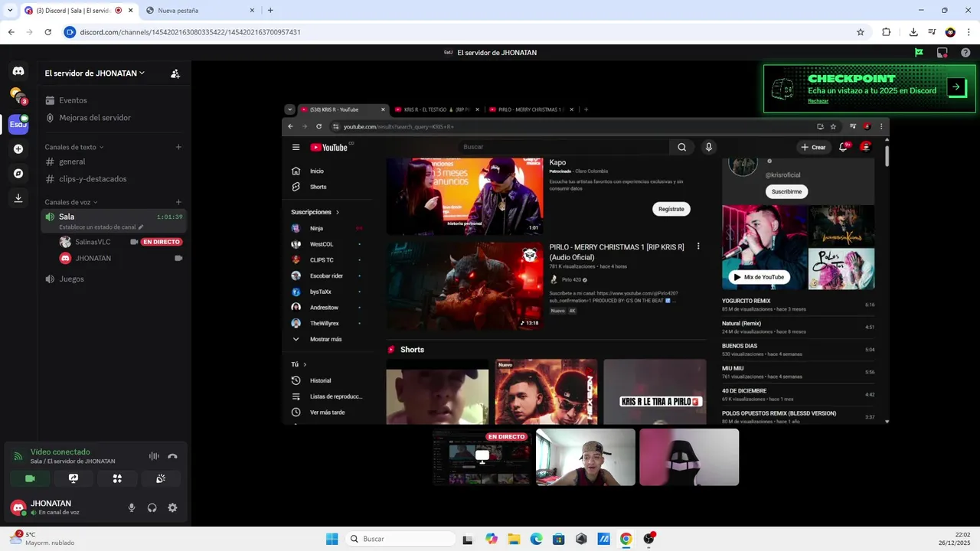This screenshot has width=980, height=551.
Task: Select stream thumbnail tile marked EN DIRECTO
Action: (482, 457)
